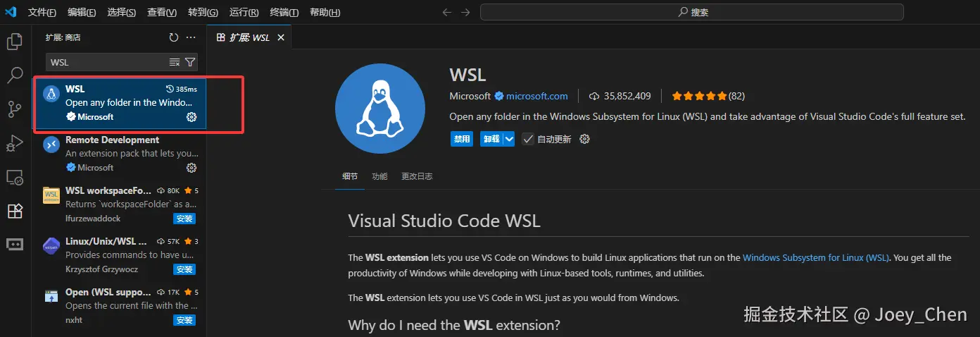The height and width of the screenshot is (337, 980).
Task: Open manage gear for Remote Development extension
Action: pyautogui.click(x=191, y=168)
